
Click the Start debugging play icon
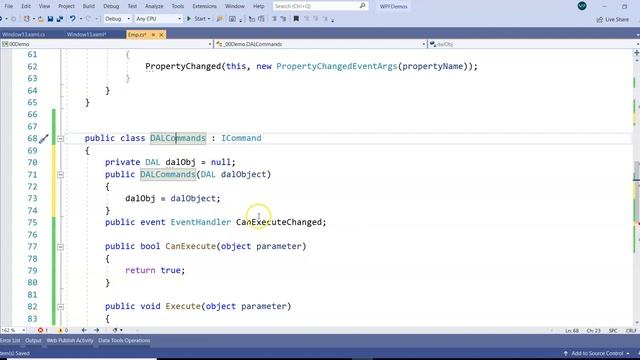[x=189, y=19]
